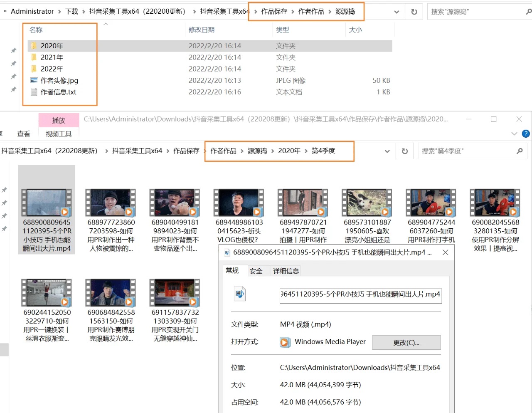Select the 作者头像.jpg image file icon
532x413 pixels.
34,81
